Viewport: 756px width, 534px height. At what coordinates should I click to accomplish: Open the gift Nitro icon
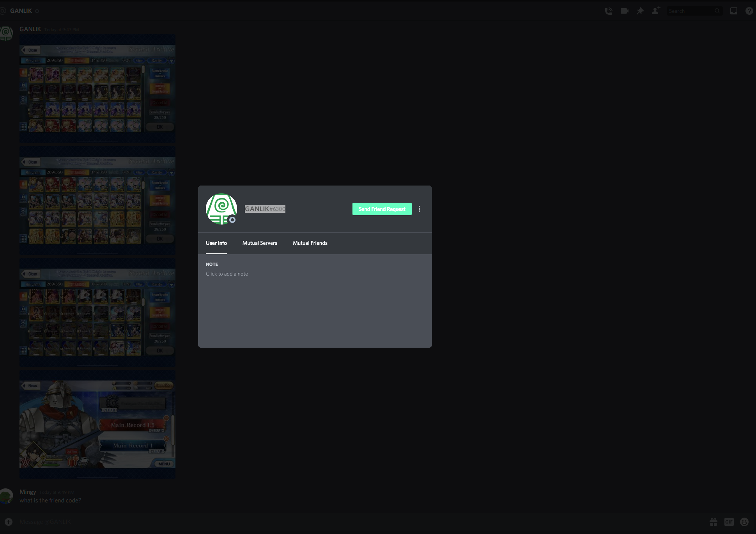[x=714, y=522]
